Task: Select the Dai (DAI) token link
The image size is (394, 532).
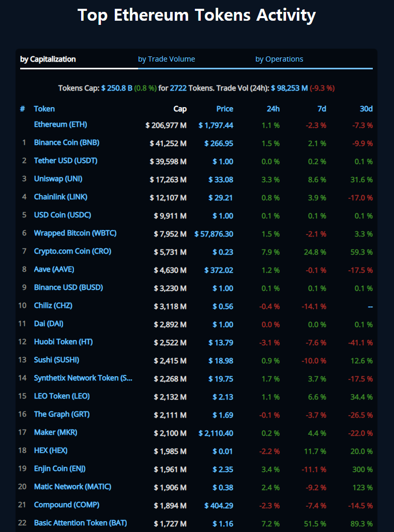Action: [49, 323]
